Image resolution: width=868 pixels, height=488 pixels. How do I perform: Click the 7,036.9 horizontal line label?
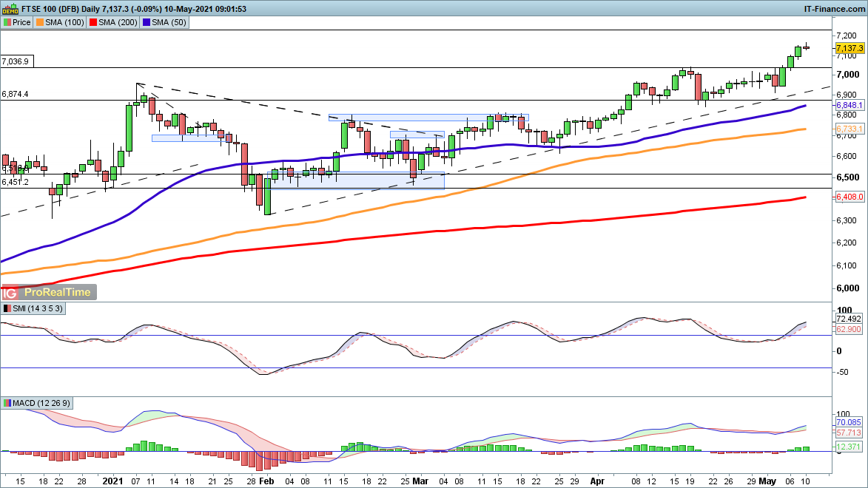16,61
